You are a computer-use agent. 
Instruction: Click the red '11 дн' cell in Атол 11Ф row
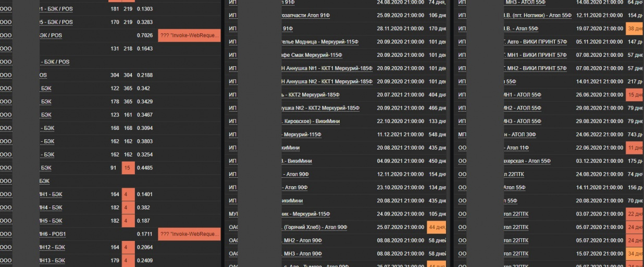coord(635,148)
